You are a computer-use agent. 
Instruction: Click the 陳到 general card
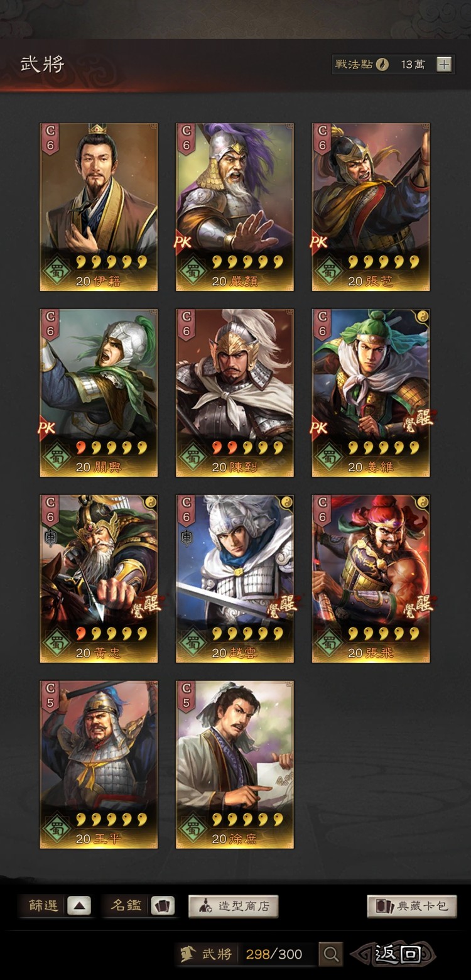click(235, 393)
